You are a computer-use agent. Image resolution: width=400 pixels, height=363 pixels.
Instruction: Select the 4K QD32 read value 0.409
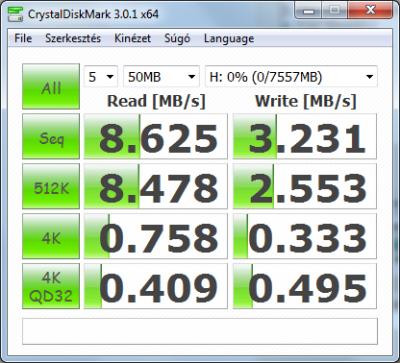click(156, 286)
